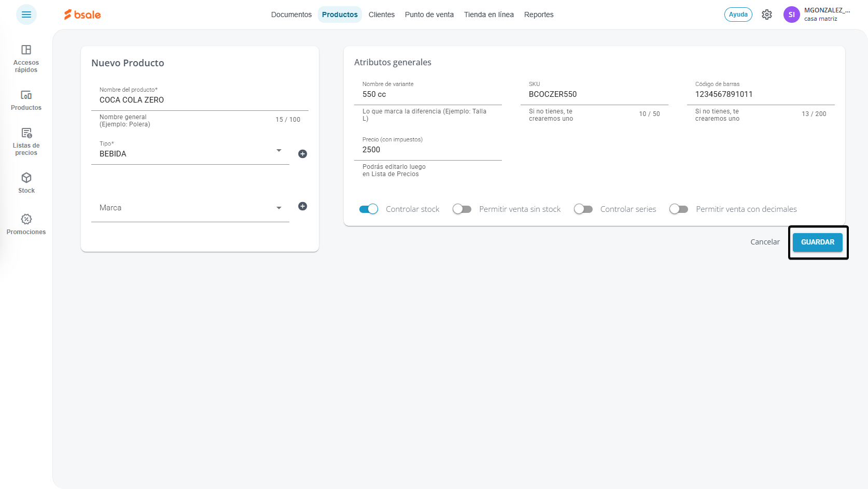This screenshot has width=868, height=489.
Task: Open the Documentos menu
Action: pyautogui.click(x=291, y=15)
